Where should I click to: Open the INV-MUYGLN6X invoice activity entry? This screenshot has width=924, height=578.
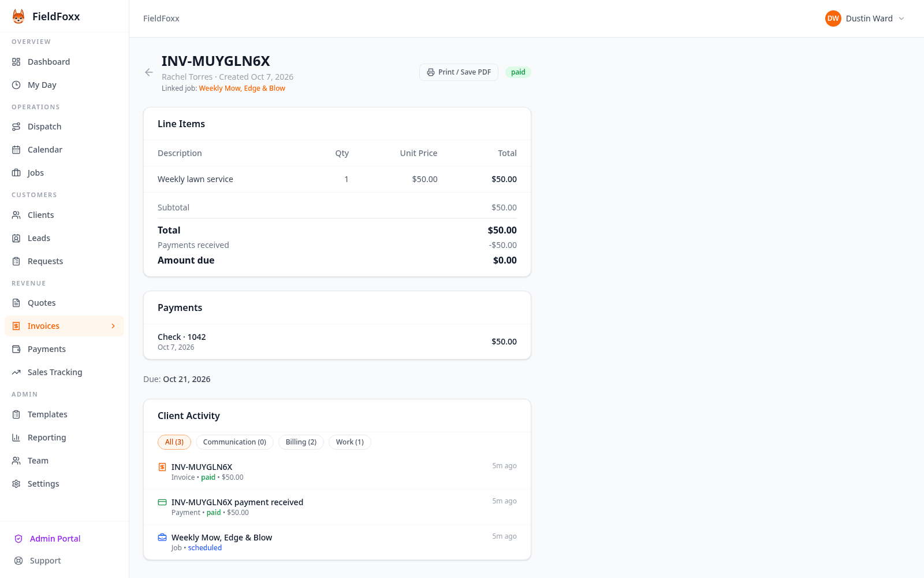[337, 472]
